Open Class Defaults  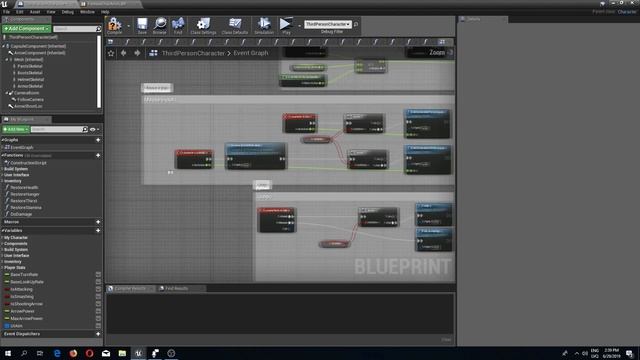coord(235,25)
